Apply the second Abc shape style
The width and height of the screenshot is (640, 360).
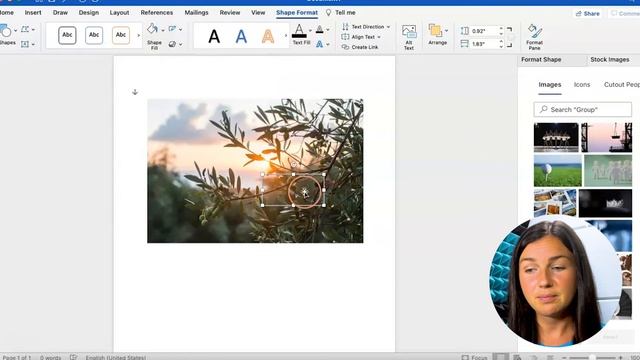point(94,35)
